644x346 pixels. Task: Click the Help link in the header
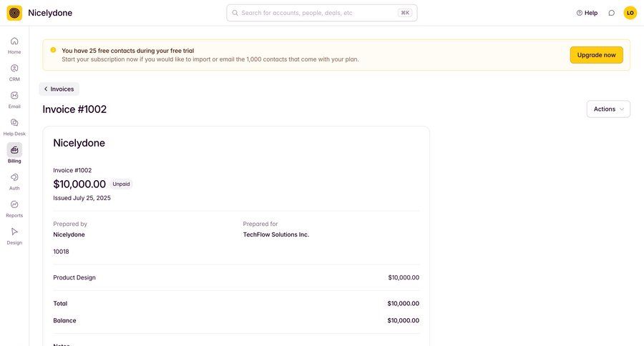[x=587, y=13]
